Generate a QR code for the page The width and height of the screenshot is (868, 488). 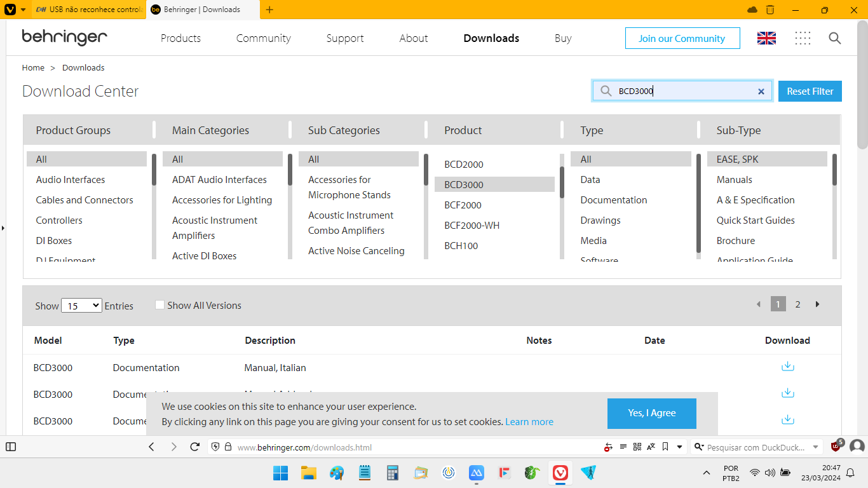point(637,447)
